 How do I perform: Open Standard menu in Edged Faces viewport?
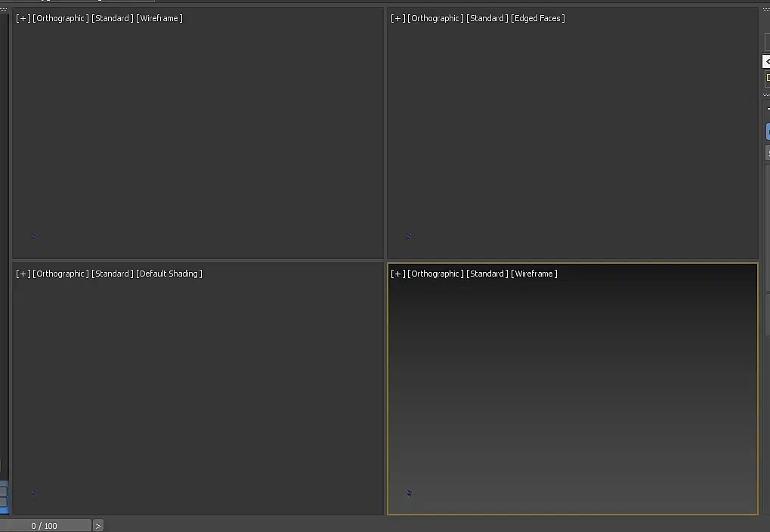487,18
